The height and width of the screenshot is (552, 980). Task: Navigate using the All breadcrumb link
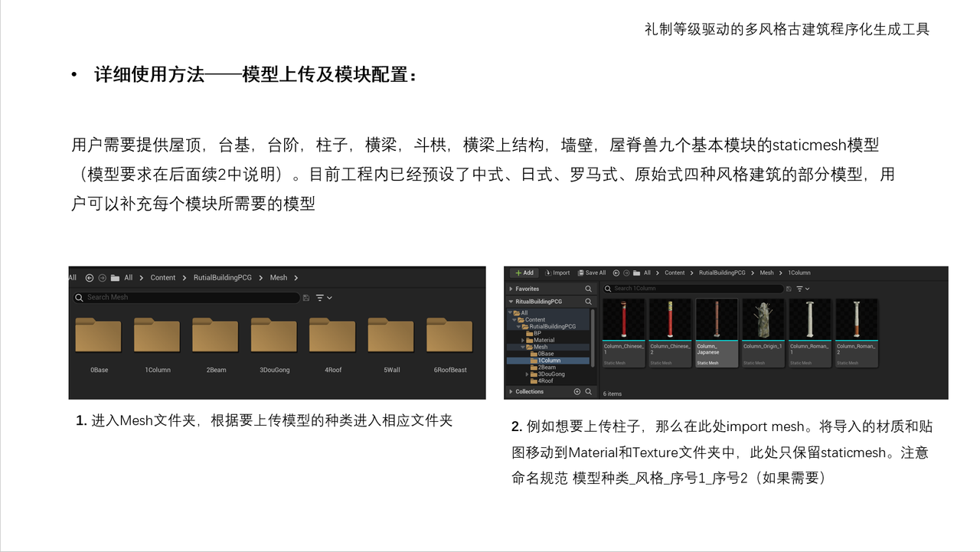tap(646, 273)
